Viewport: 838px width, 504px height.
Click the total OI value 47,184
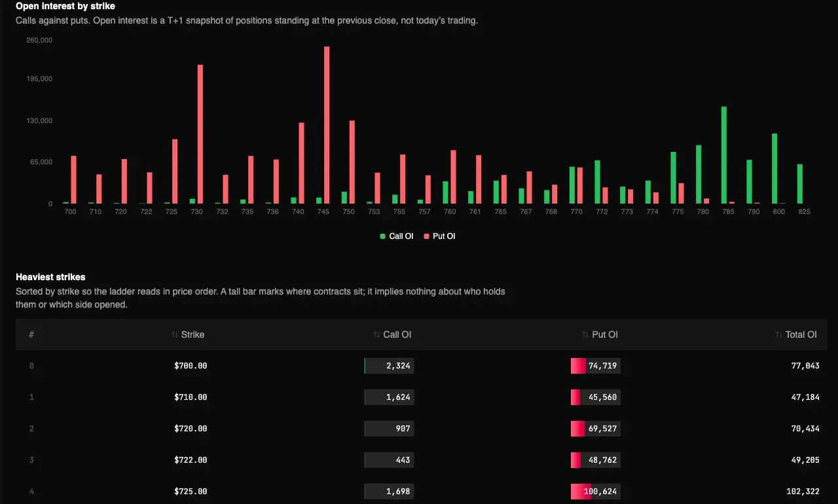[x=805, y=397]
